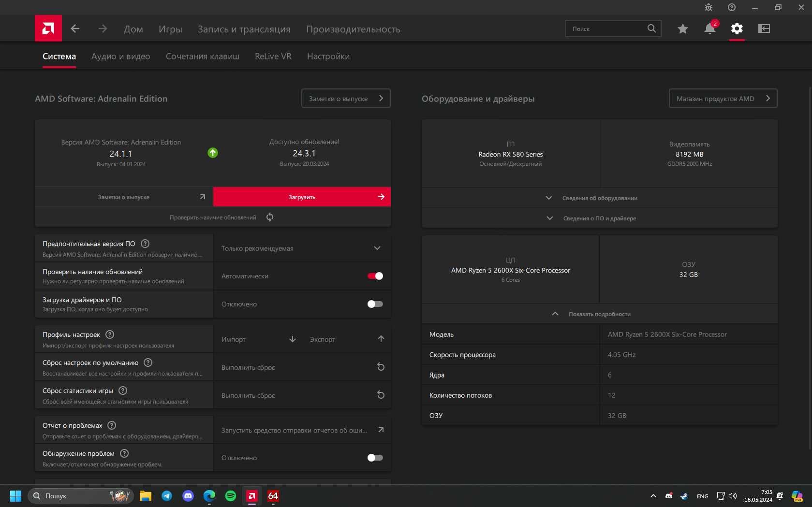Click the Экспорт profile button
The height and width of the screenshot is (507, 812).
pyautogui.click(x=346, y=339)
